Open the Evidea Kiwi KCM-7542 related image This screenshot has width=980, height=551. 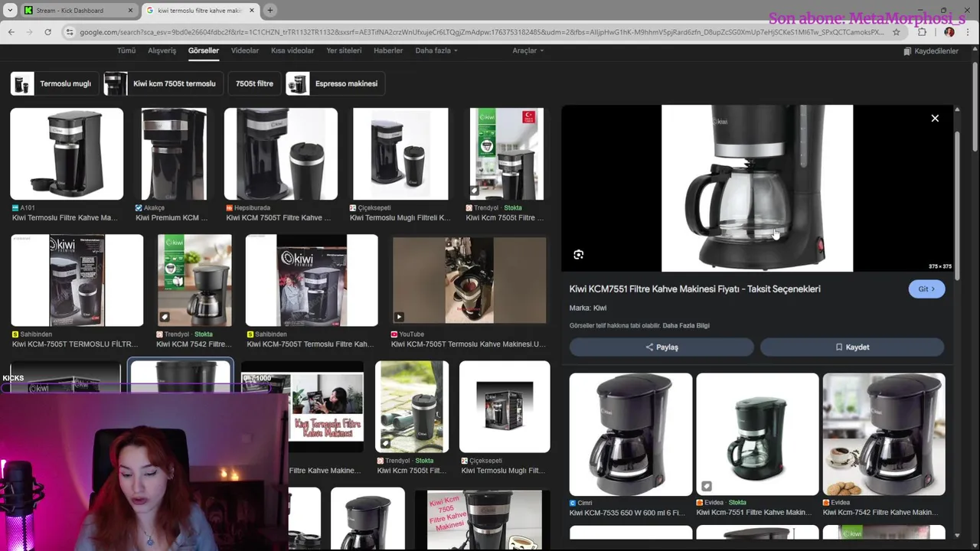(x=884, y=435)
